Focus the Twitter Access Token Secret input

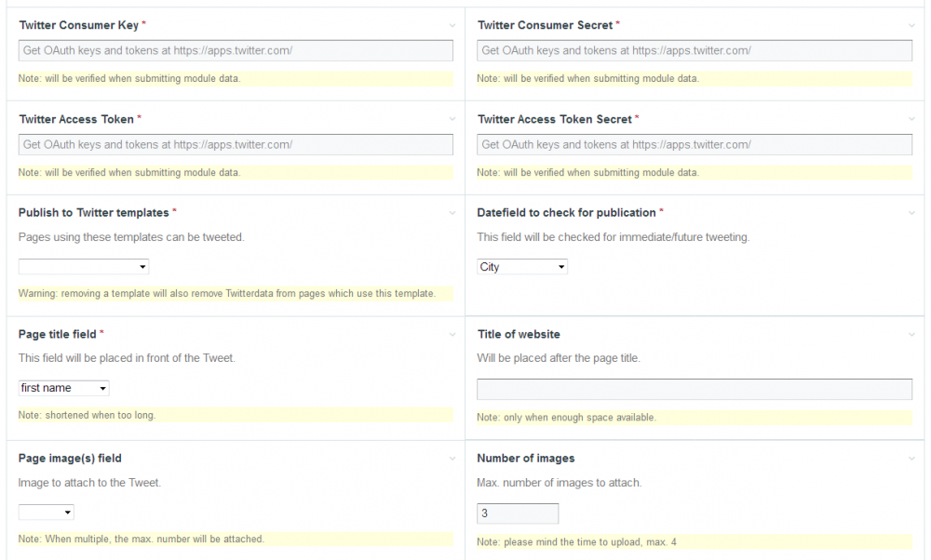coord(695,145)
